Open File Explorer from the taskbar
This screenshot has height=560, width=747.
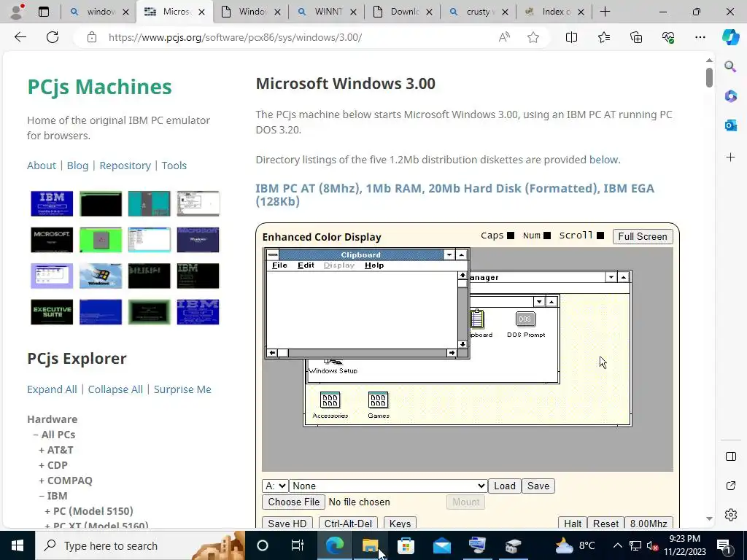[370, 545]
